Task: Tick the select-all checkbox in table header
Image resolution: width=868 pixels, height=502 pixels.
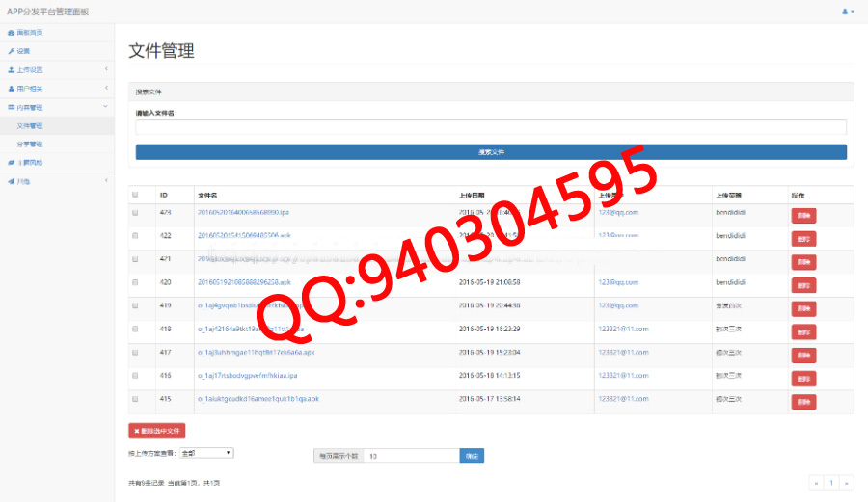Action: [135, 195]
